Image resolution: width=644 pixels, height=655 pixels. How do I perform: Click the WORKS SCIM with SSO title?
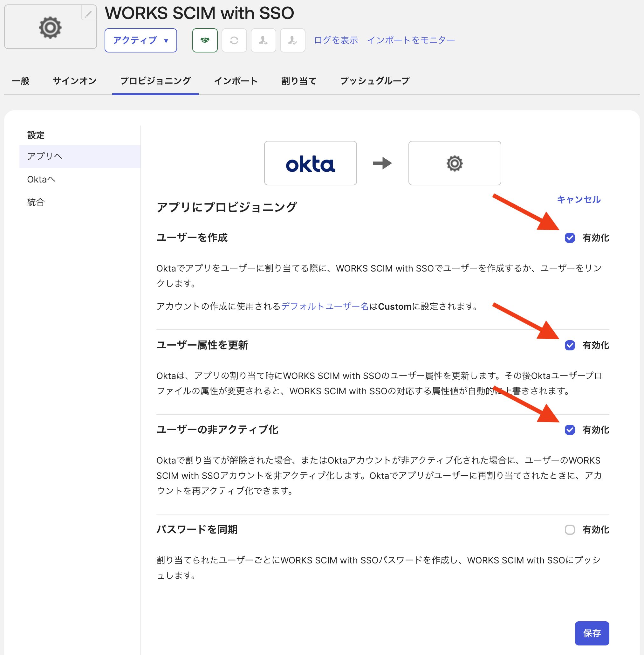pos(200,13)
